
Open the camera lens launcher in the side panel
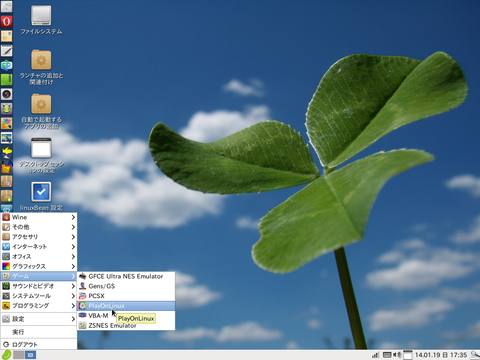[6, 94]
